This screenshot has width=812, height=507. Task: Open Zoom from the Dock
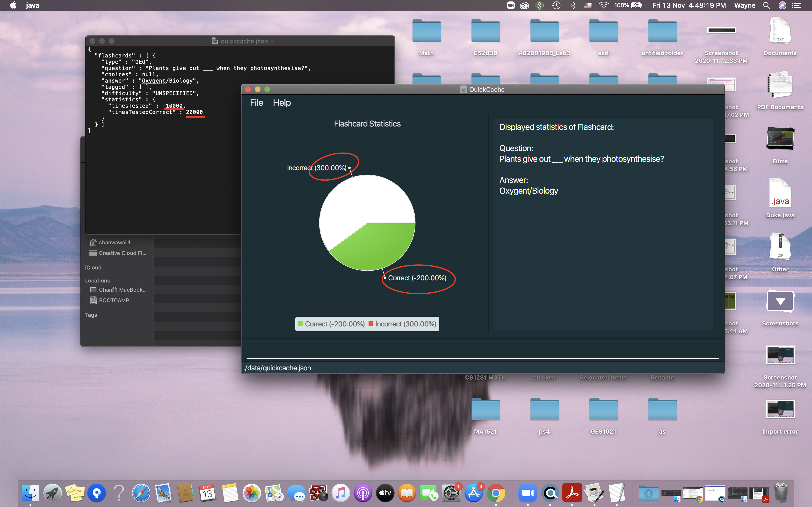click(x=528, y=493)
